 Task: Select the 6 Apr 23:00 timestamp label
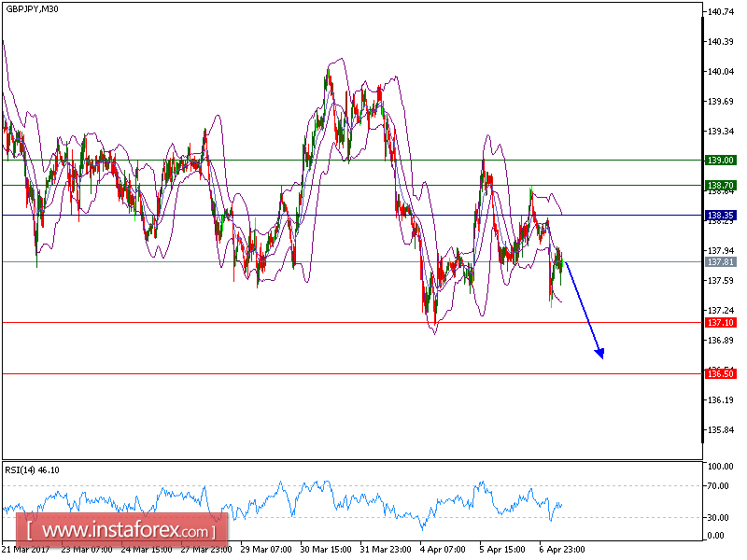[x=561, y=550]
